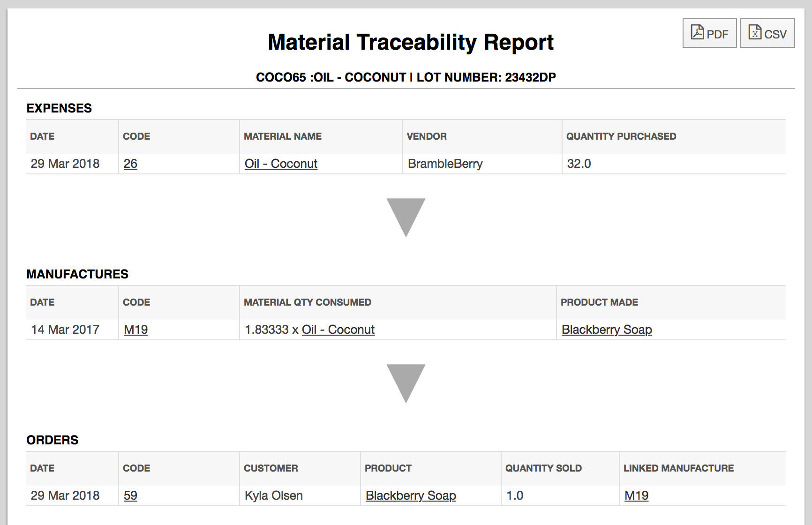Screen dimensions: 812x525
Task: Click the VENDOR column header
Action: (x=427, y=136)
